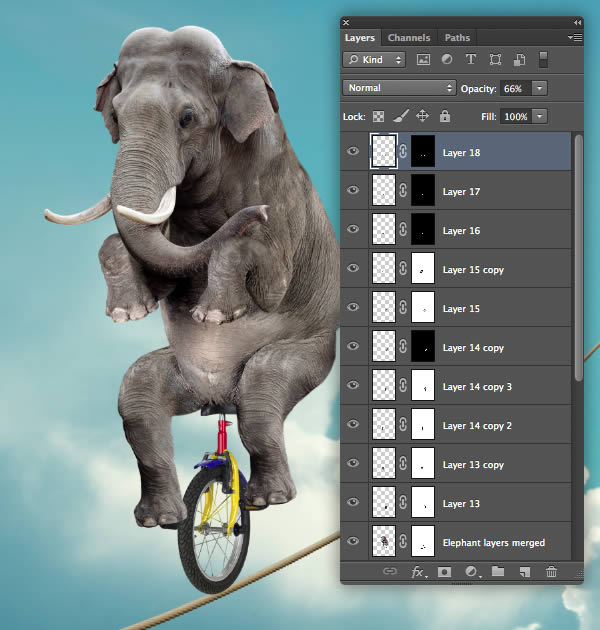Hide Layer 14 copy
Viewport: 600px width, 630px height.
point(353,346)
